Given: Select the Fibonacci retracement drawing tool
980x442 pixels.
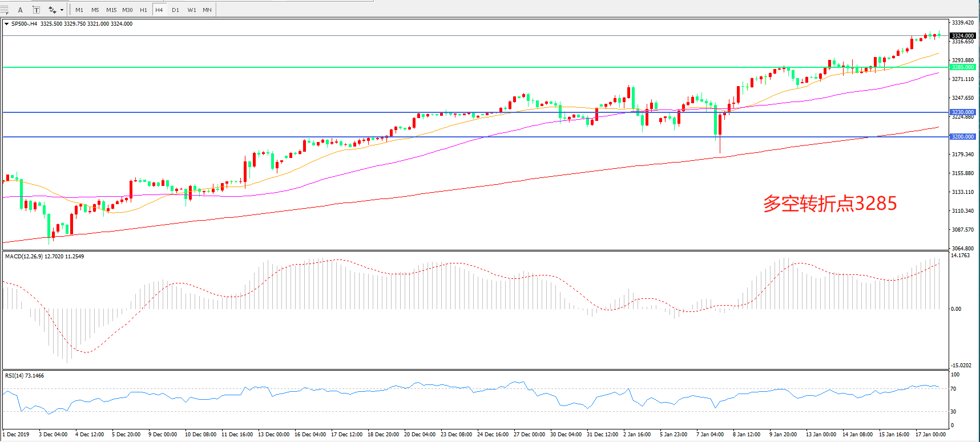Looking at the screenshot, I should coord(5,10).
